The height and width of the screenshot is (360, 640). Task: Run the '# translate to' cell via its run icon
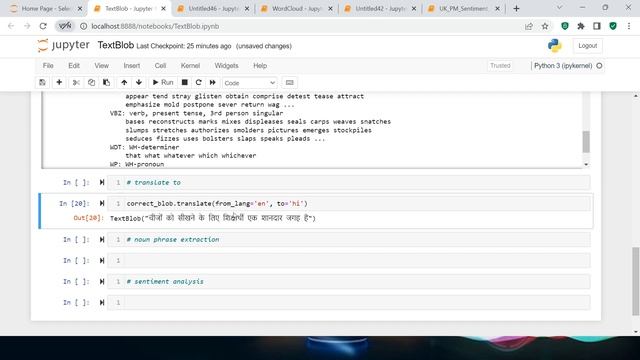(102, 182)
